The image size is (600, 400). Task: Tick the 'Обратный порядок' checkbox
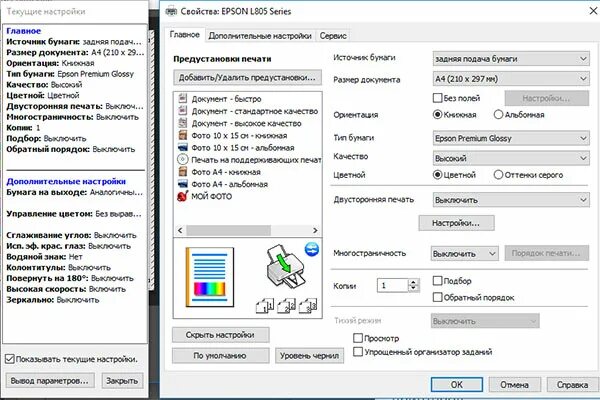click(437, 297)
